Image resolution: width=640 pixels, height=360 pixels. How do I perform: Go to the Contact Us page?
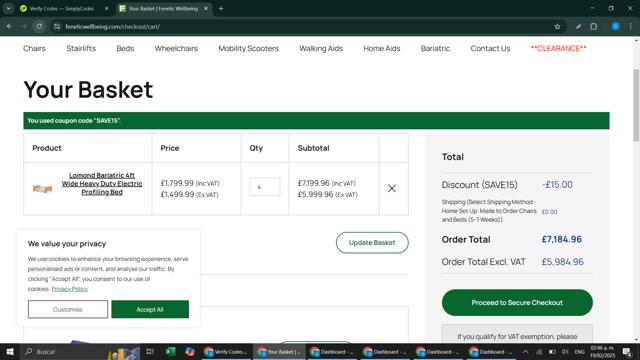coord(490,48)
